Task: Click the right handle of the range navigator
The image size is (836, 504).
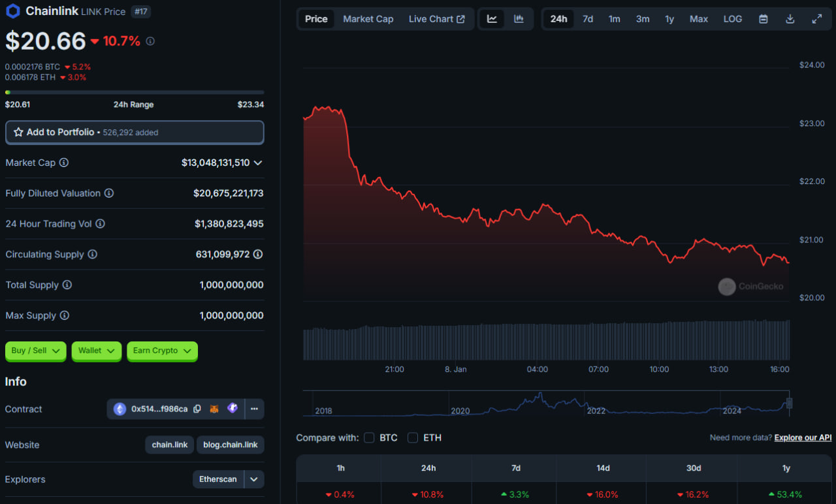Action: [789, 403]
